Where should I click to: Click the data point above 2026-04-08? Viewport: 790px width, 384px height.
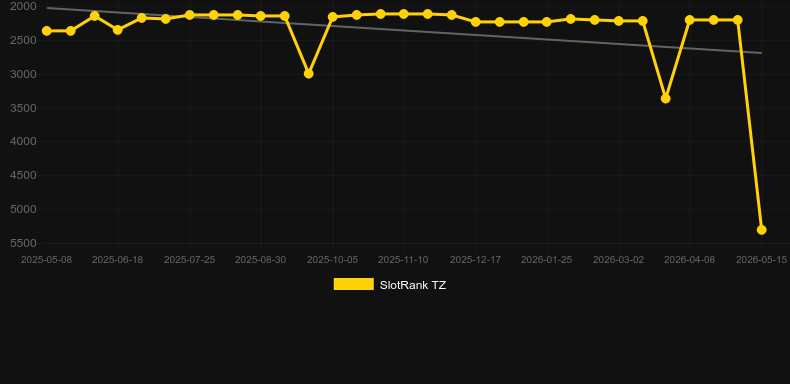click(x=690, y=20)
